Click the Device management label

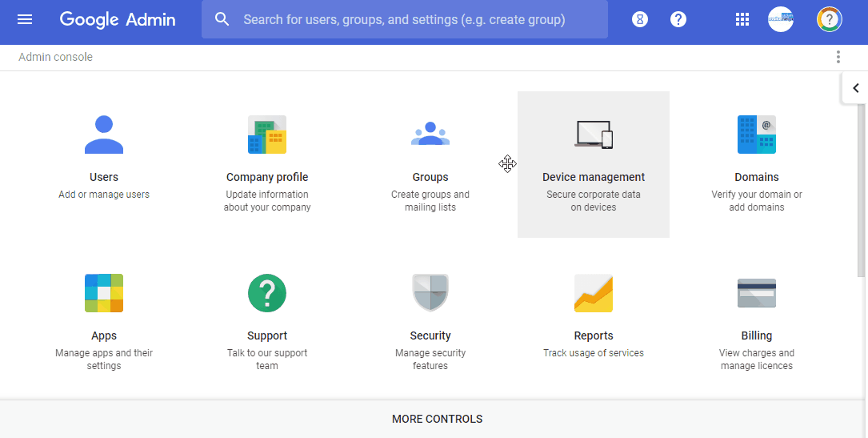(x=594, y=177)
